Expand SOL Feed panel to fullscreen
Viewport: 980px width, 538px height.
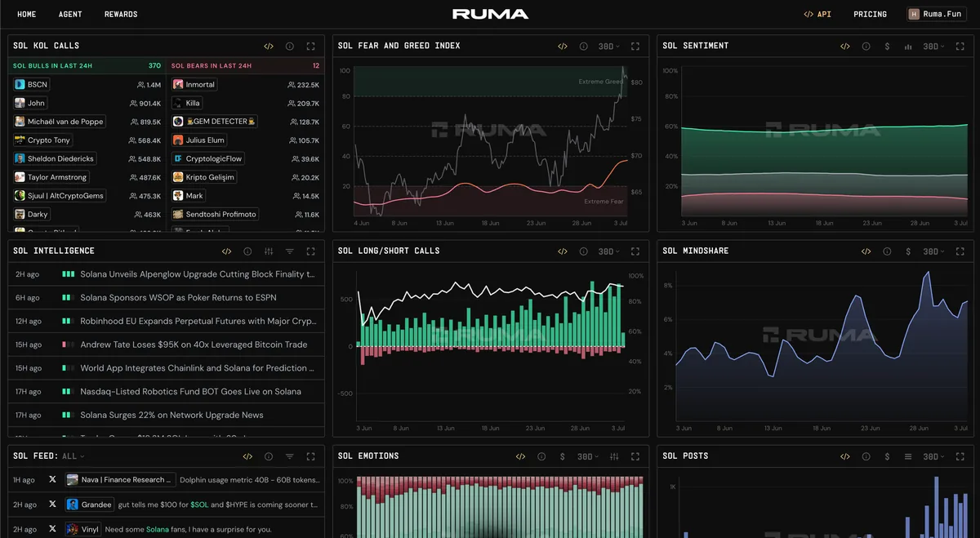310,456
